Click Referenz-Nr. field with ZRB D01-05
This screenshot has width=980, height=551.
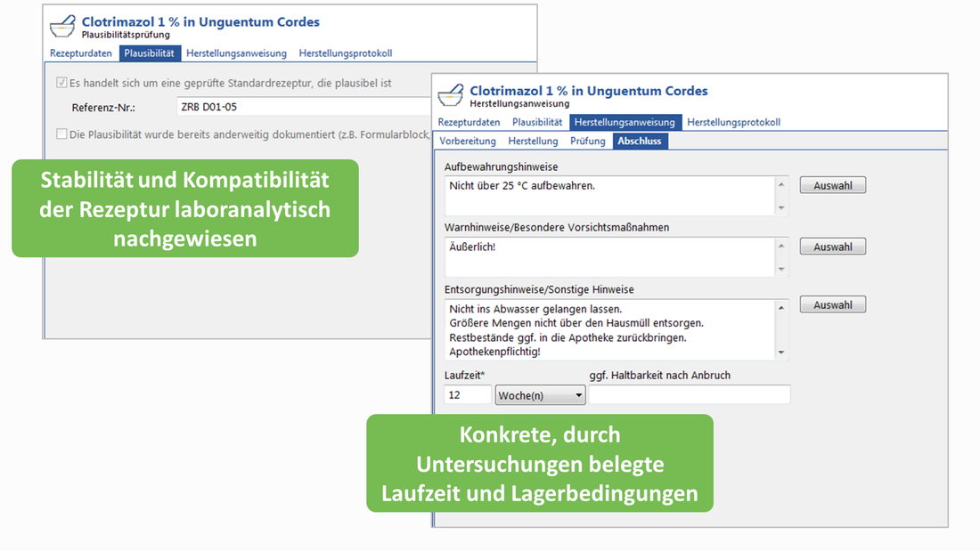point(303,107)
